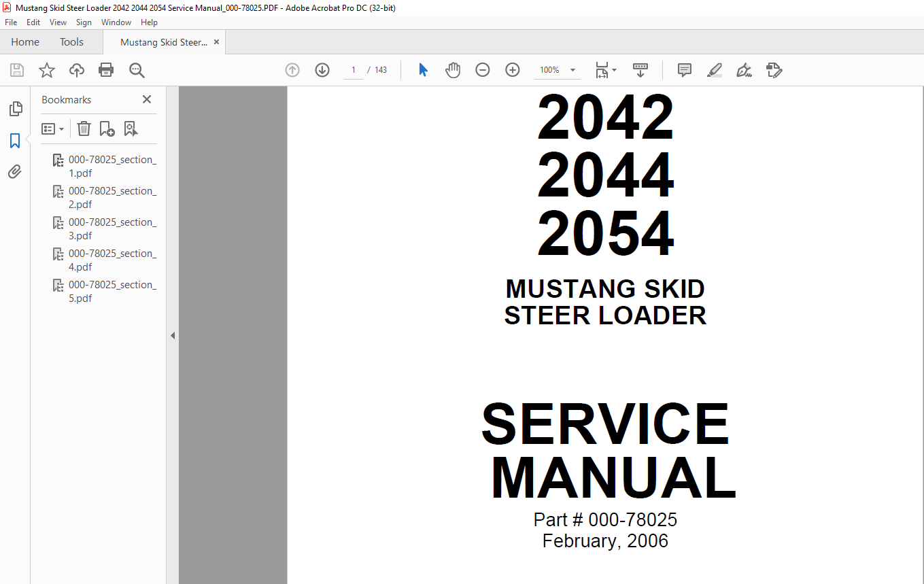924x584 pixels.
Task: Click the Part # 000-78025 text
Action: tap(605, 520)
